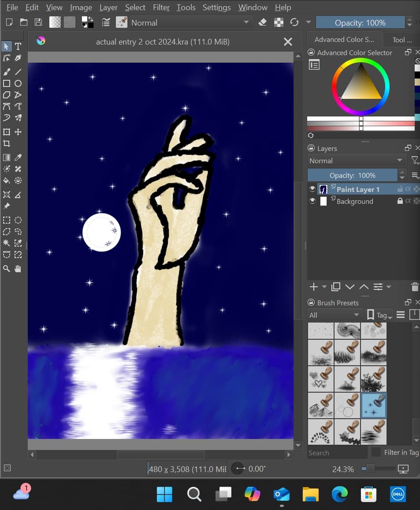Hide the Background layer via eye icon
The height and width of the screenshot is (510, 420).
[x=312, y=201]
